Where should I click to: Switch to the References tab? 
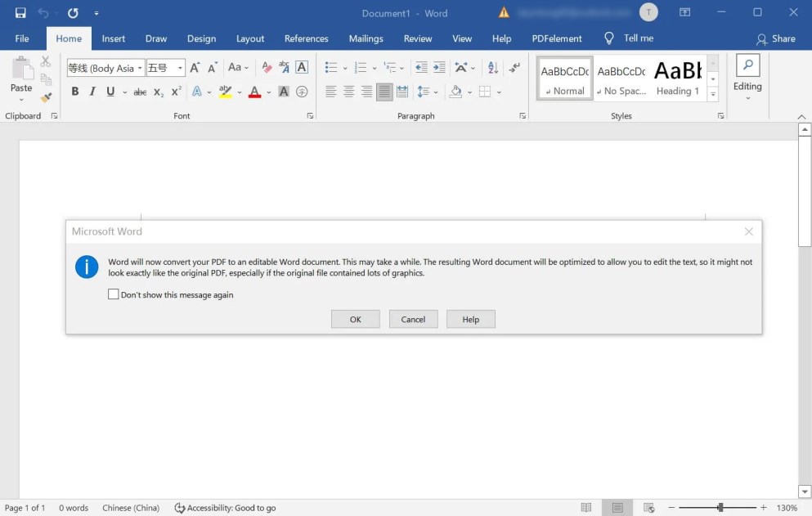306,38
